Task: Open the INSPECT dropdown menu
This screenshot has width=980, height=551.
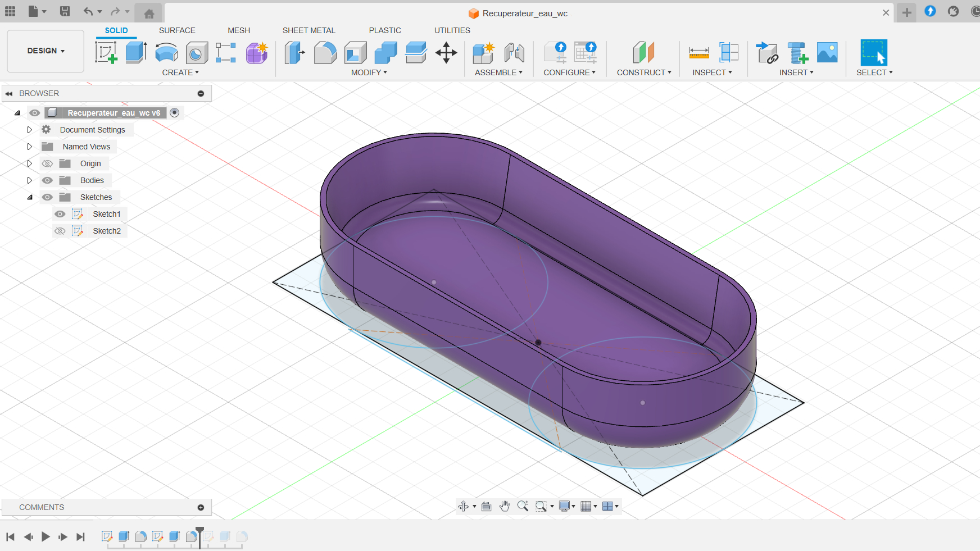Action: (x=712, y=72)
